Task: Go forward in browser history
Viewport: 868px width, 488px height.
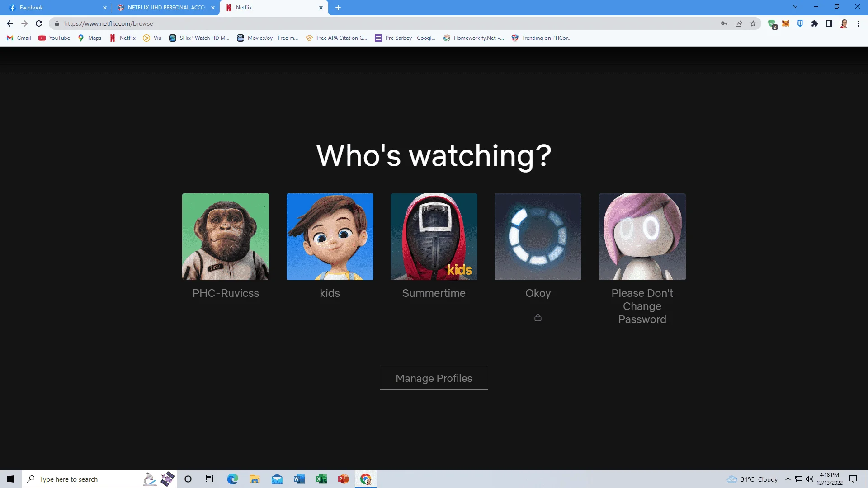Action: pyautogui.click(x=24, y=23)
